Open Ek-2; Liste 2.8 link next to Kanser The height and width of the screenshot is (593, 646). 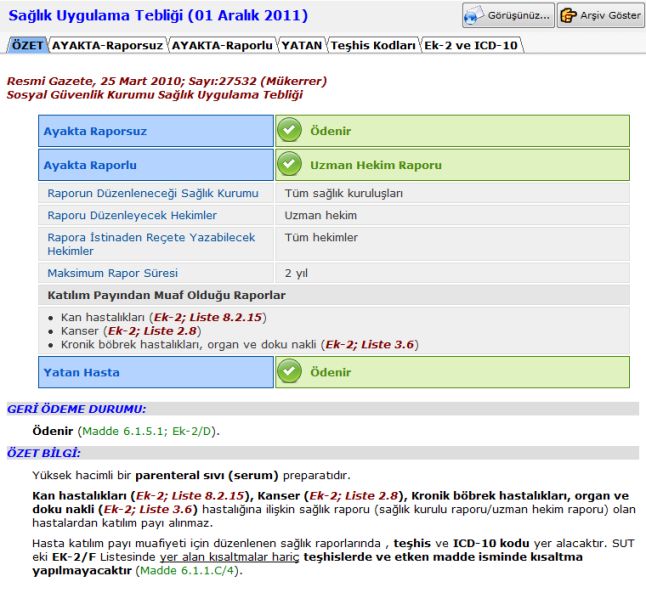145,330
